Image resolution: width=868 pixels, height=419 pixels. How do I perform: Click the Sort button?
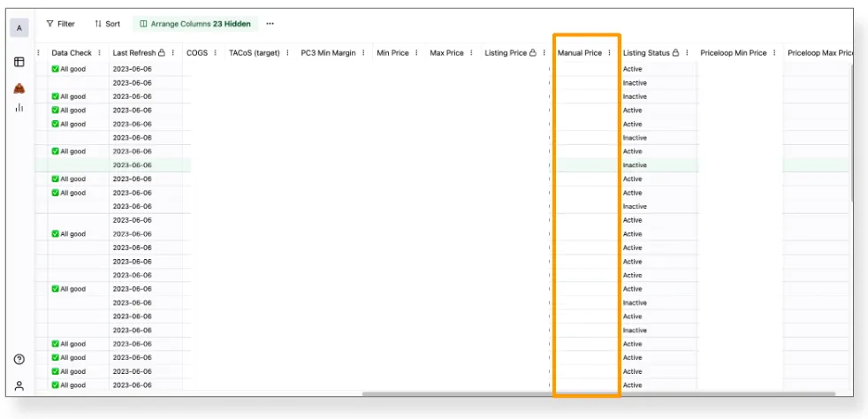coord(107,24)
